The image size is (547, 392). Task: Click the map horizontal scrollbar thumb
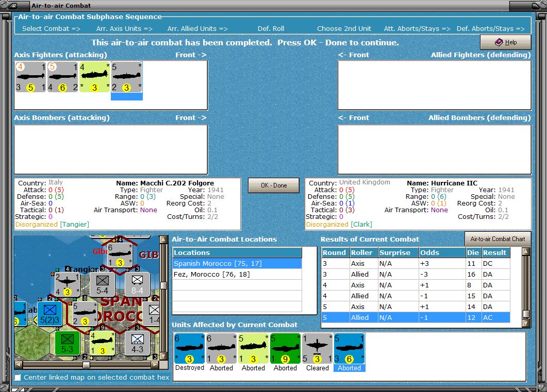point(86,365)
